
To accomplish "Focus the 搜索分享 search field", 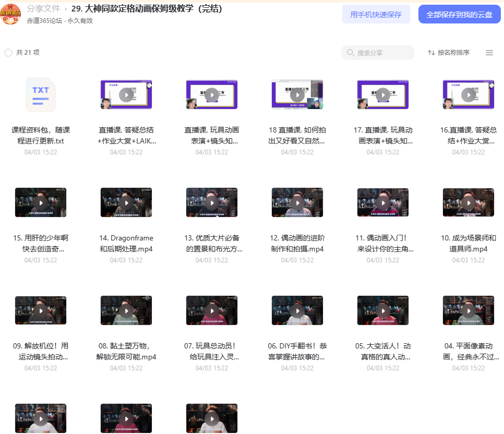I will pyautogui.click(x=378, y=53).
